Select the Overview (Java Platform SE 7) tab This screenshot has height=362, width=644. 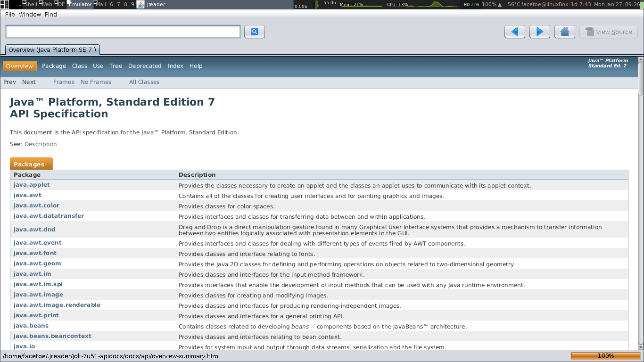pos(52,49)
